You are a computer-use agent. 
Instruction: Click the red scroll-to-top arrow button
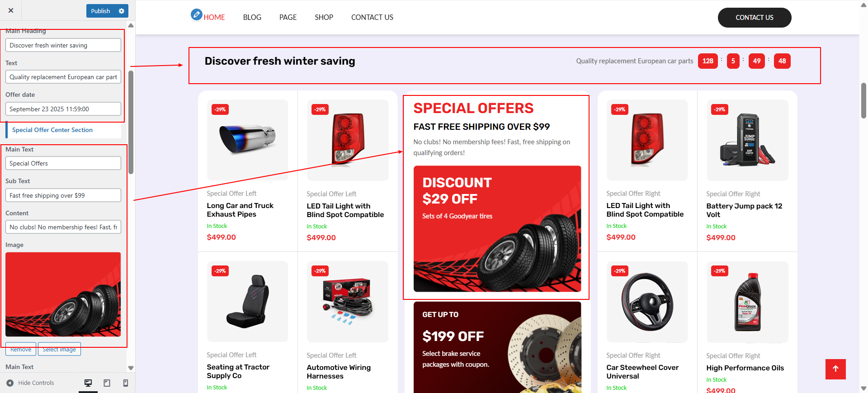tap(835, 369)
